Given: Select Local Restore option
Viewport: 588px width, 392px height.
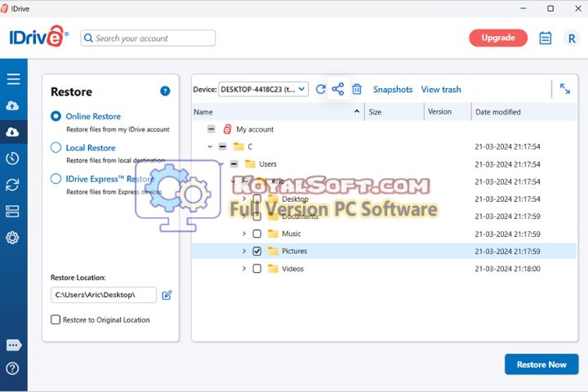Looking at the screenshot, I should [x=56, y=148].
